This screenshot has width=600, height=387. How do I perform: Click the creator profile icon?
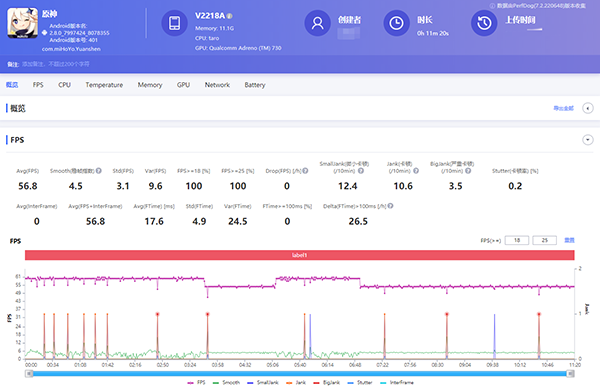click(x=317, y=23)
